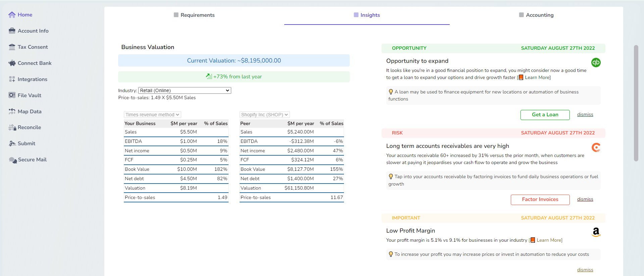Click the Connect Bank piggy bank icon
This screenshot has width=644, height=276.
coord(12,63)
